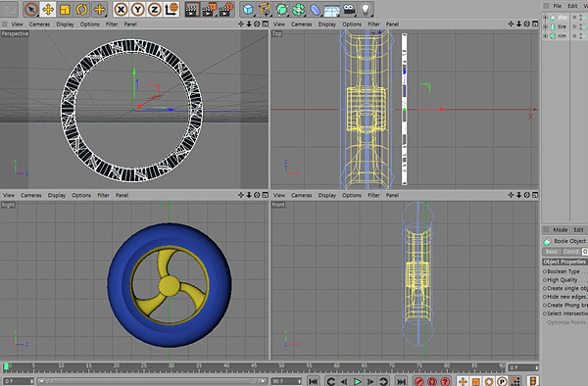The image size is (588, 386).
Task: Open Filter menu in Top viewport
Action: click(x=373, y=24)
